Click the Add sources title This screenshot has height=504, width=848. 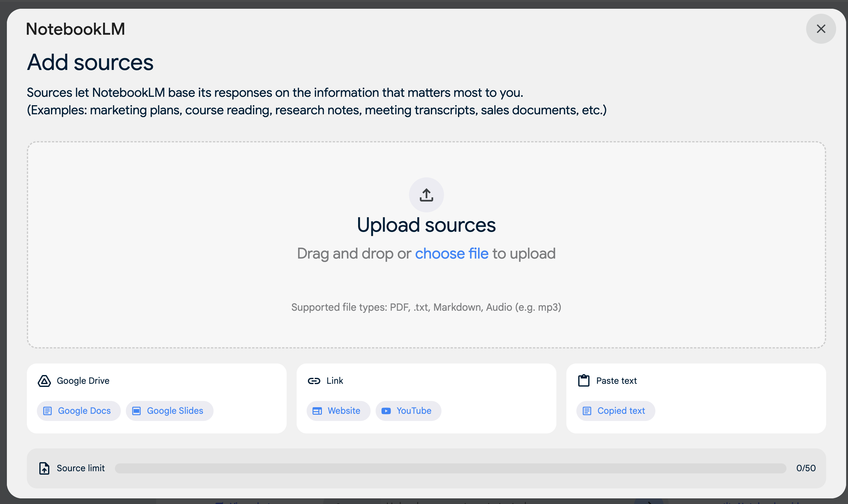tap(90, 62)
